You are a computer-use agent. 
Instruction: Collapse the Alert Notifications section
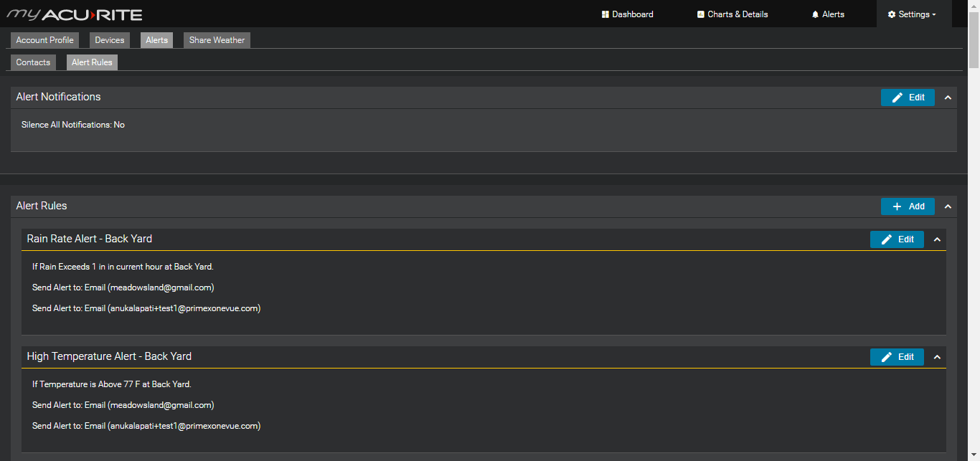948,97
